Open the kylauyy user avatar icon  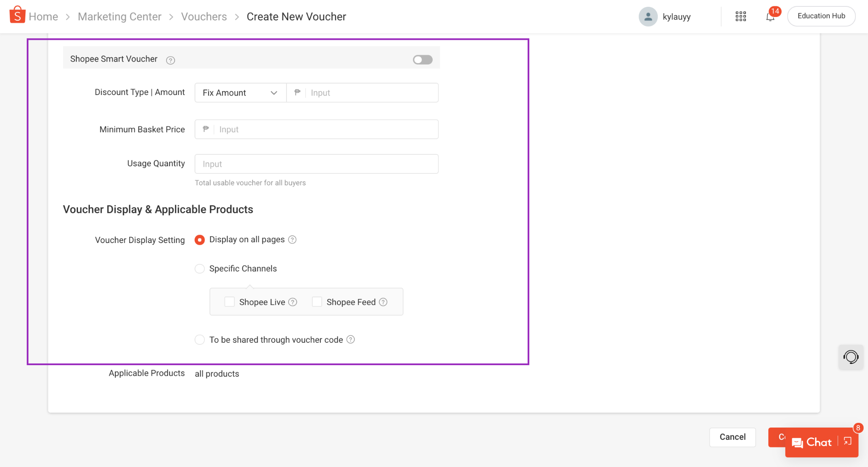coord(648,17)
